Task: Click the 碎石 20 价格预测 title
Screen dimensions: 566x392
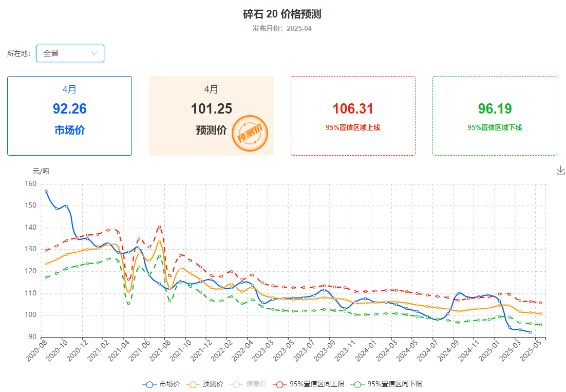Action: (x=282, y=14)
